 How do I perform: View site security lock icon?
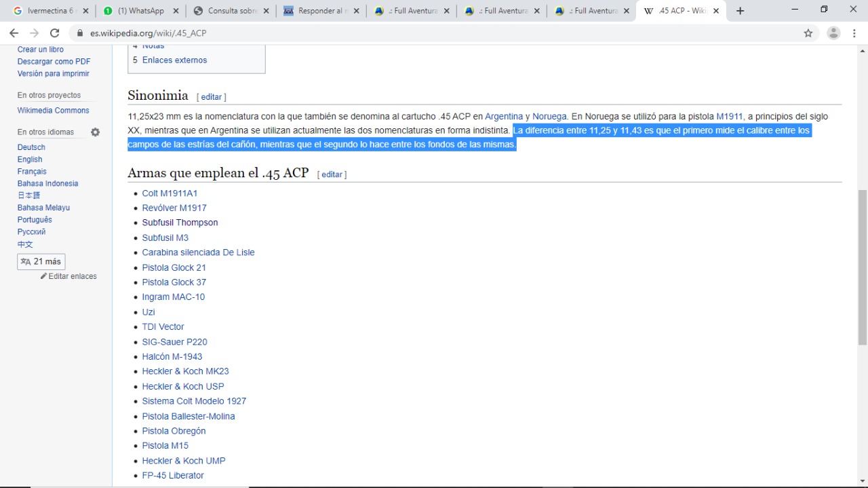point(80,33)
